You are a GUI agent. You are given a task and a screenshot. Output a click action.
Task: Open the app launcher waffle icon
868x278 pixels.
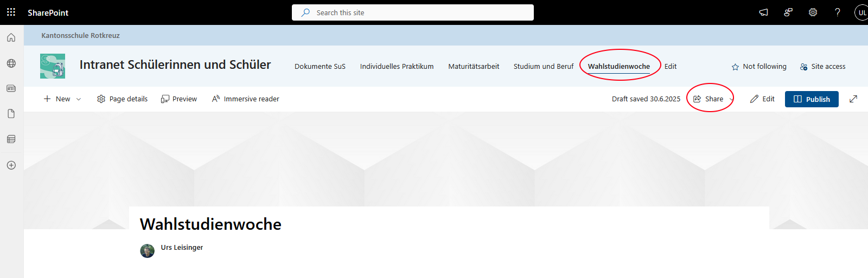11,12
